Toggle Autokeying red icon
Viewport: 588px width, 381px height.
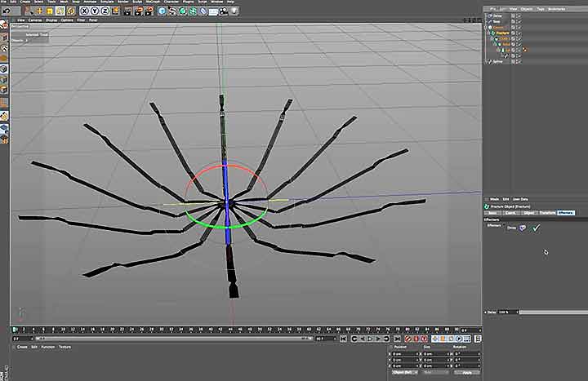(x=416, y=339)
